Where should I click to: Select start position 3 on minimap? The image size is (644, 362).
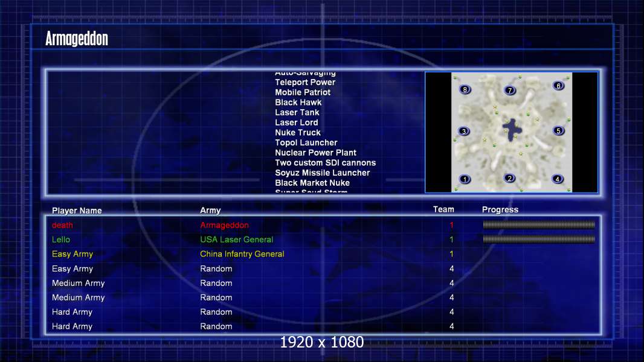pos(464,132)
